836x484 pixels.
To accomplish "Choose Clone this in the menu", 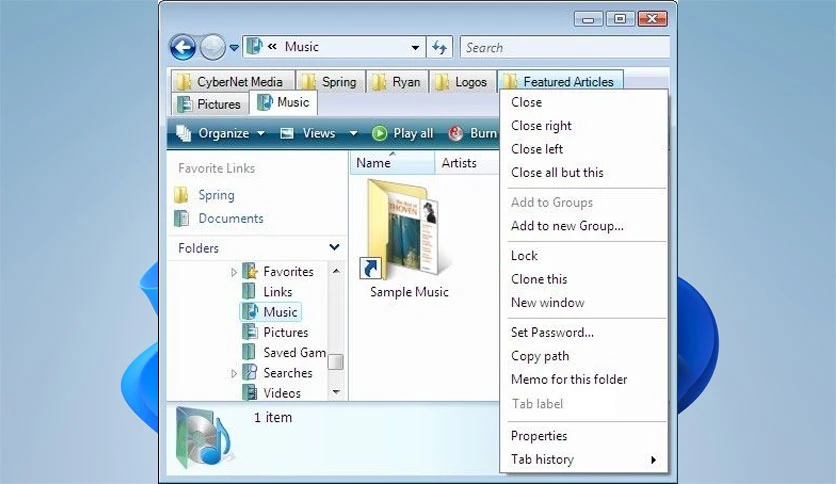I will 584,279.
